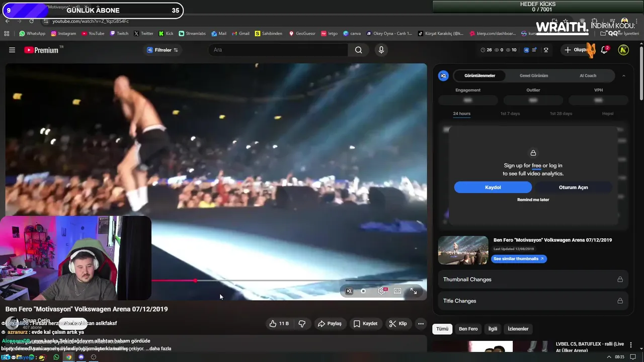Start voice search with the microphone
The height and width of the screenshot is (362, 644).
point(381,50)
